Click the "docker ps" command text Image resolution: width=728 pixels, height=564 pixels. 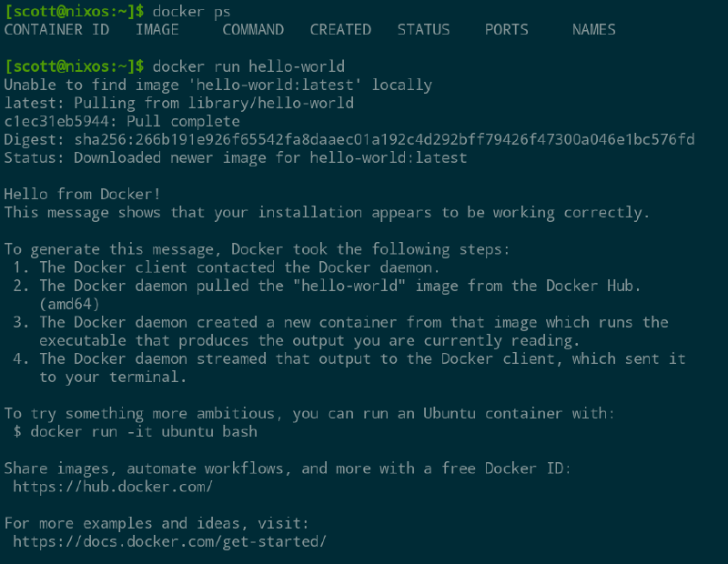pos(192,11)
